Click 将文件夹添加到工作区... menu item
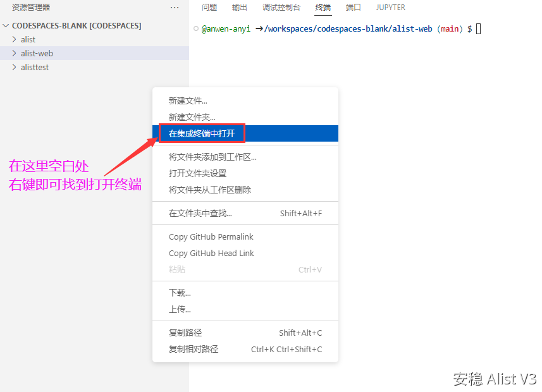Image resolution: width=542 pixels, height=392 pixels. pos(212,157)
